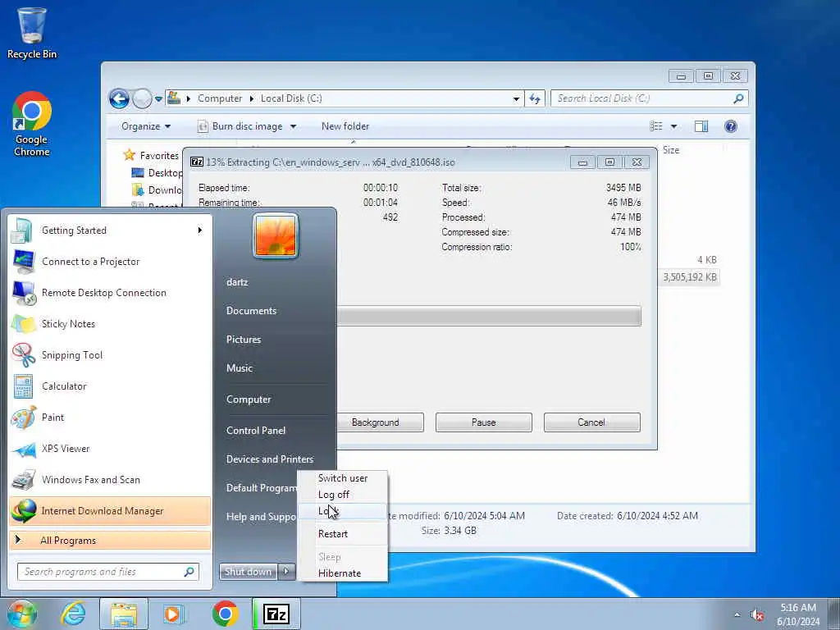The image size is (840, 630).
Task: Click the Explorer back arrow button
Action: [x=119, y=98]
